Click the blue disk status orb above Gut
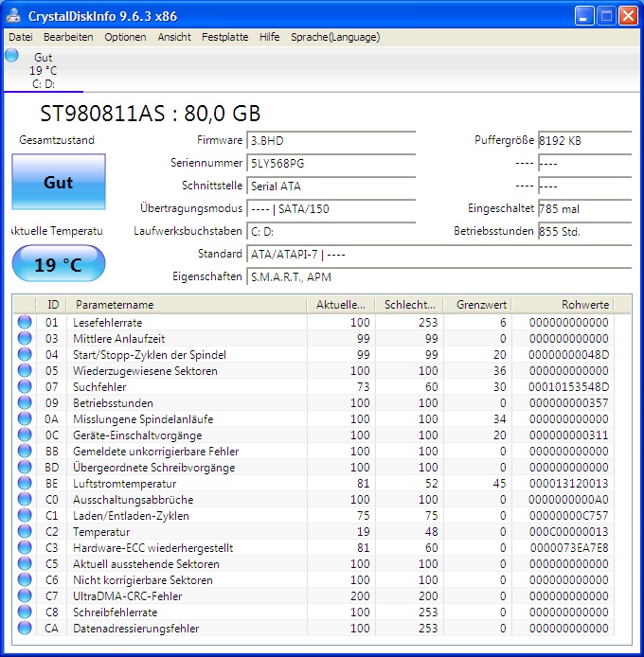Viewport: 644px width, 657px height. point(11,55)
